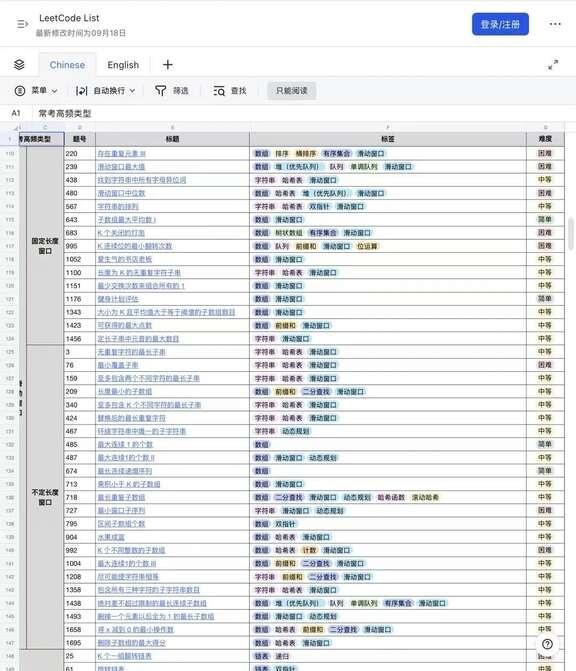Screen dimensions: 576x671
Task: Click the three-dot more options icon
Action: point(555,24)
